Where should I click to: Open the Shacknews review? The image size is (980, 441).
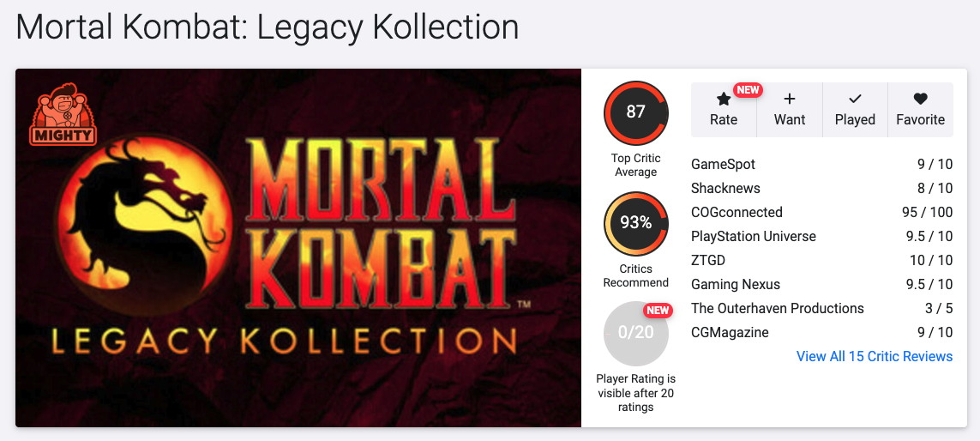point(725,188)
